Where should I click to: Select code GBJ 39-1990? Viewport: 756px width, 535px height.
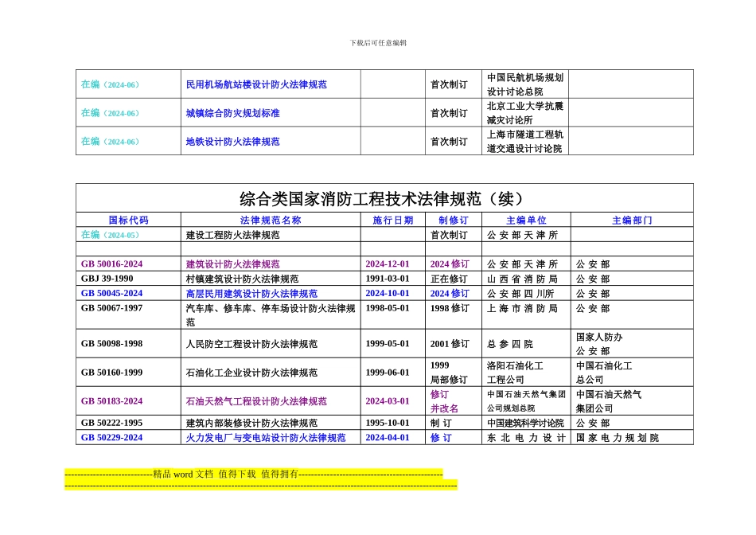pyautogui.click(x=107, y=279)
